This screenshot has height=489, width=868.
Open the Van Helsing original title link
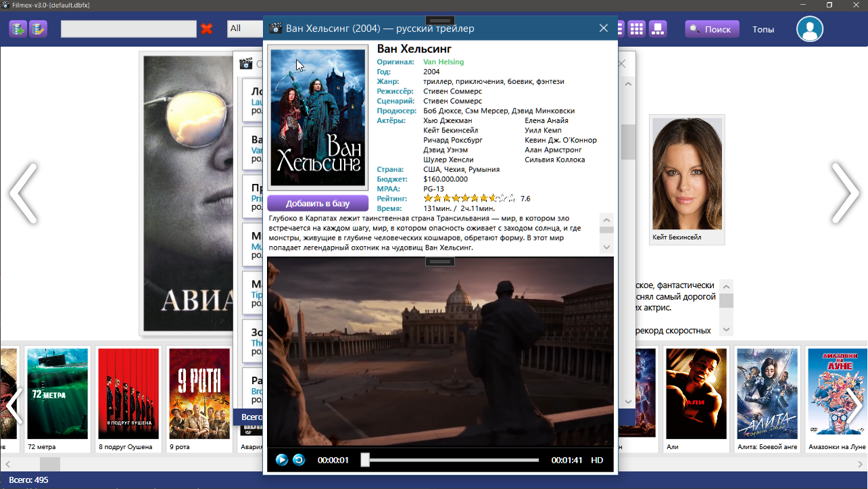pyautogui.click(x=443, y=62)
